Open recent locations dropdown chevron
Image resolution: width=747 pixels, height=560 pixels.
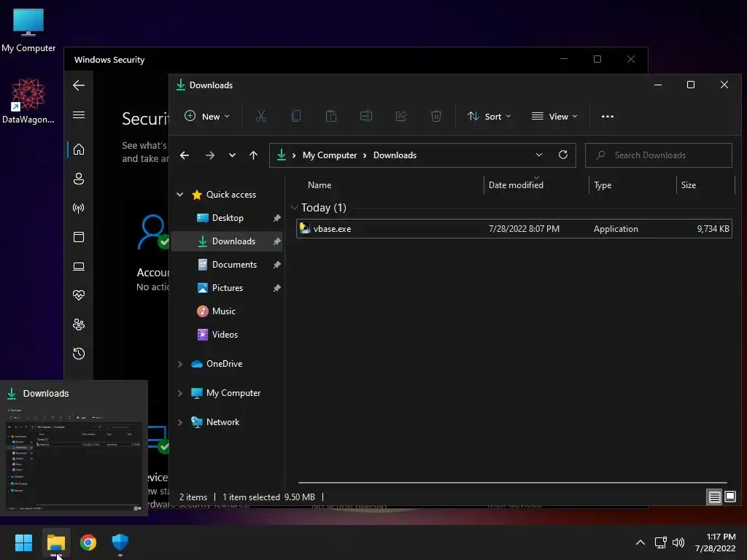(232, 155)
